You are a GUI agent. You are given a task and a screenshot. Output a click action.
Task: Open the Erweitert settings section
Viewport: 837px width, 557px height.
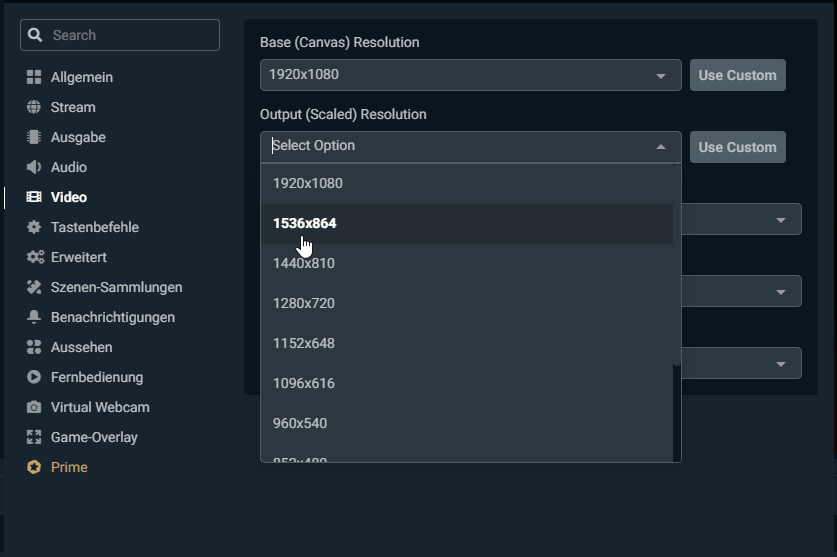pyautogui.click(x=78, y=257)
